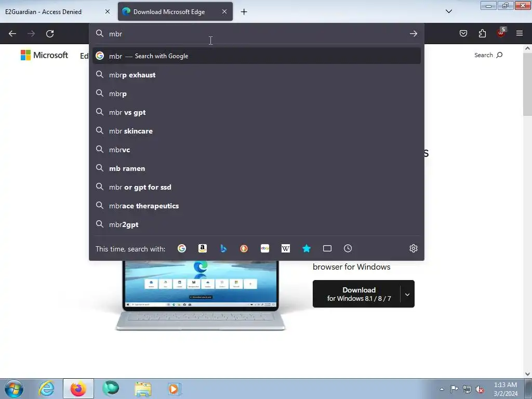
Task: Open Windows Media Player taskbar icon
Action: (x=175, y=389)
